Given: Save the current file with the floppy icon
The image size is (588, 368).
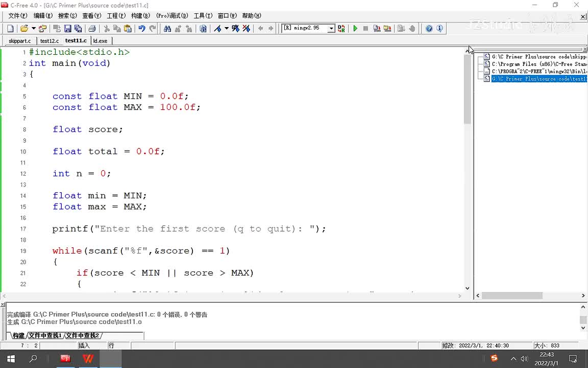Looking at the screenshot, I should tap(67, 29).
